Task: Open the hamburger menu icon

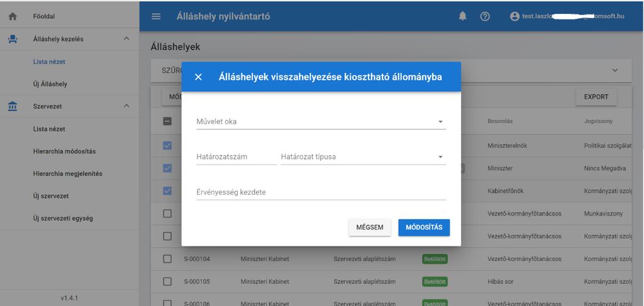Action: [156, 17]
